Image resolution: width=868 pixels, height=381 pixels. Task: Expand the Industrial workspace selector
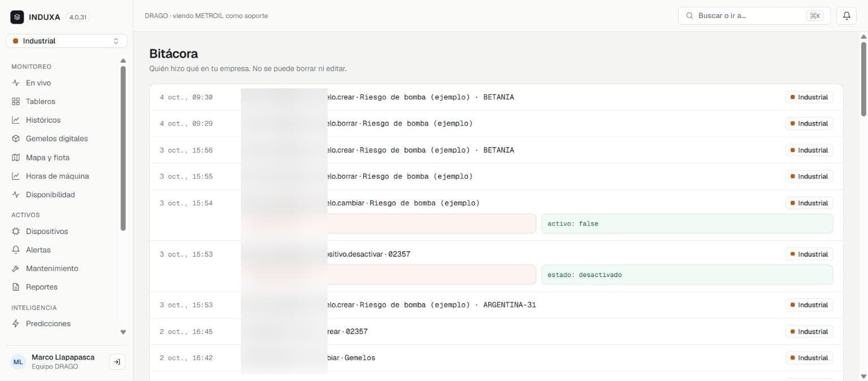[x=67, y=41]
